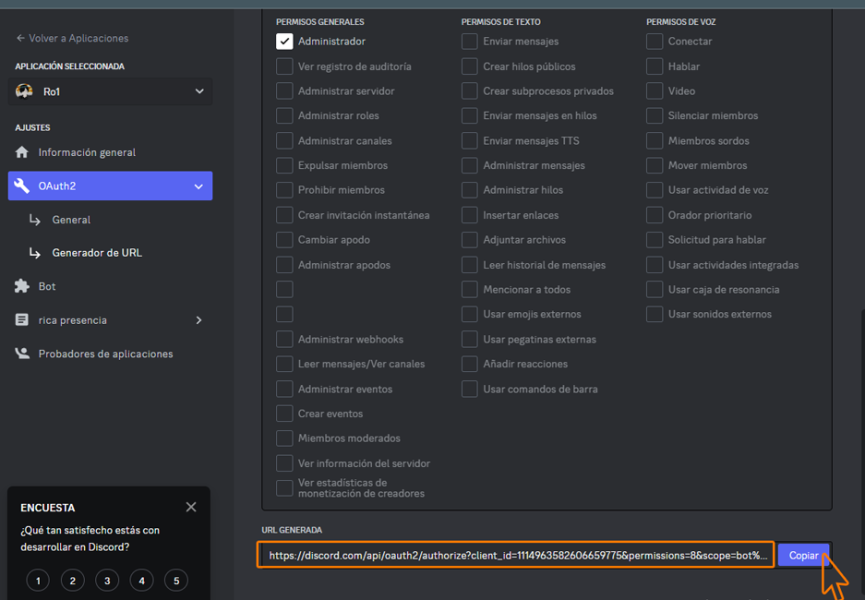This screenshot has width=865, height=600.
Task: Click the house icon for Información general
Action: click(22, 153)
